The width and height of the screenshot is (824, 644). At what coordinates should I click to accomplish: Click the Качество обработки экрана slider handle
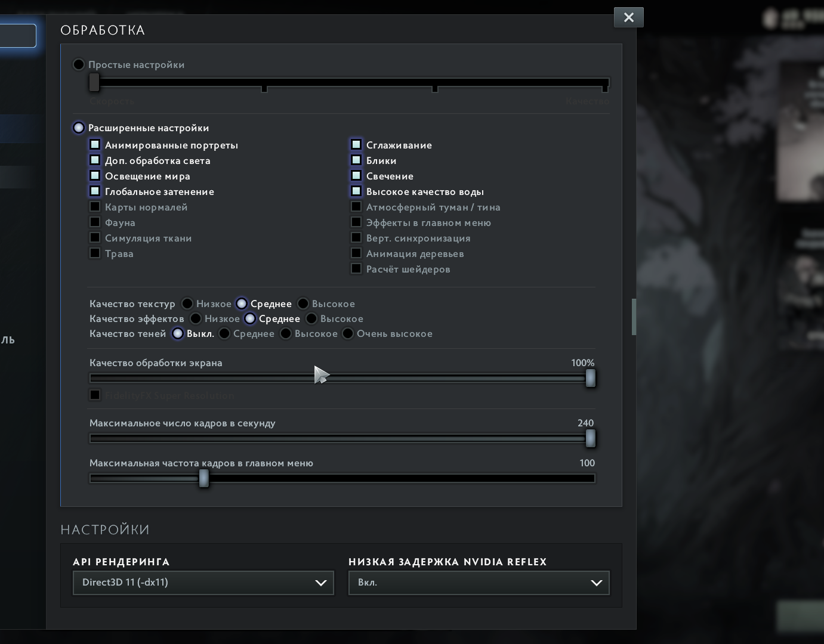point(590,378)
